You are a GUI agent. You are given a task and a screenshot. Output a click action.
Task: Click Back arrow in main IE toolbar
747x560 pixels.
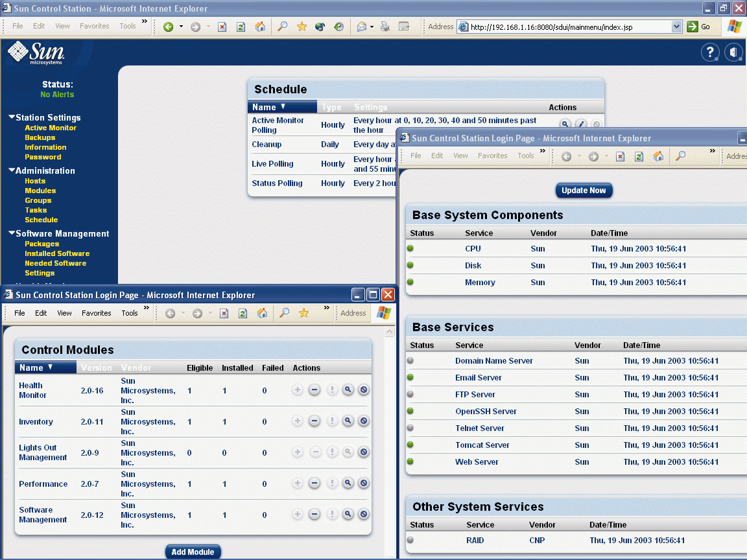168,27
